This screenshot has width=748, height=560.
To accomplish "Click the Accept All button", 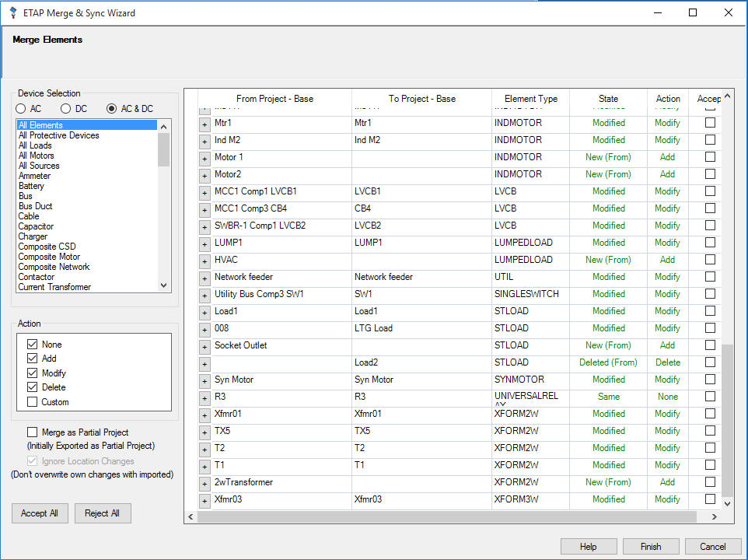I will pos(40,513).
